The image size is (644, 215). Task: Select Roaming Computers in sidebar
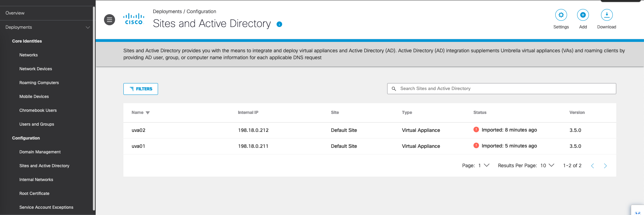pos(39,83)
